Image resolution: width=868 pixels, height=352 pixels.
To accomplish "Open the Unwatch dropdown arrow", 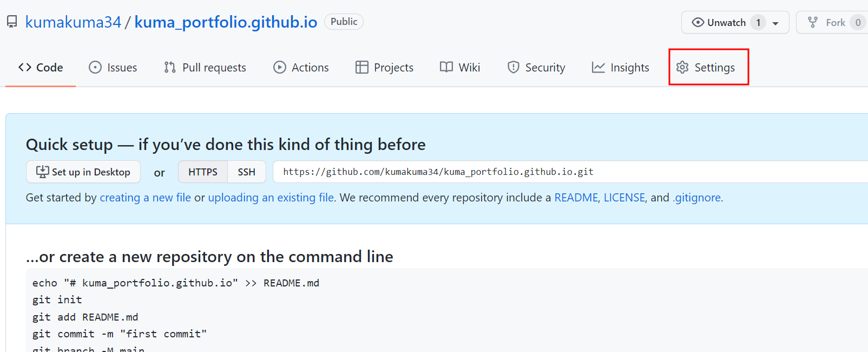I will [x=775, y=23].
